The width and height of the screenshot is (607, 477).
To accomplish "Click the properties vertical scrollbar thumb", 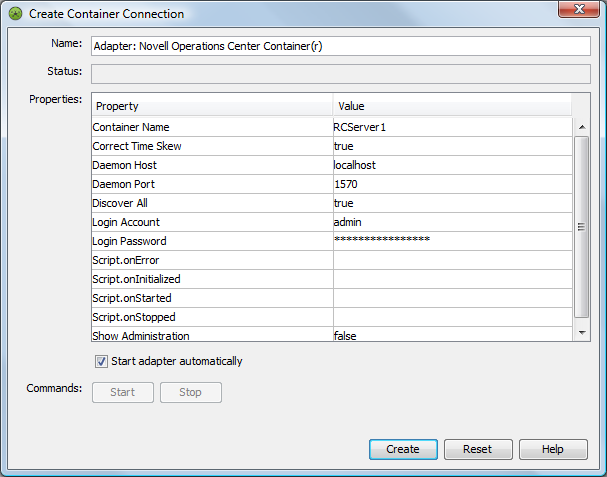I will tap(581, 227).
